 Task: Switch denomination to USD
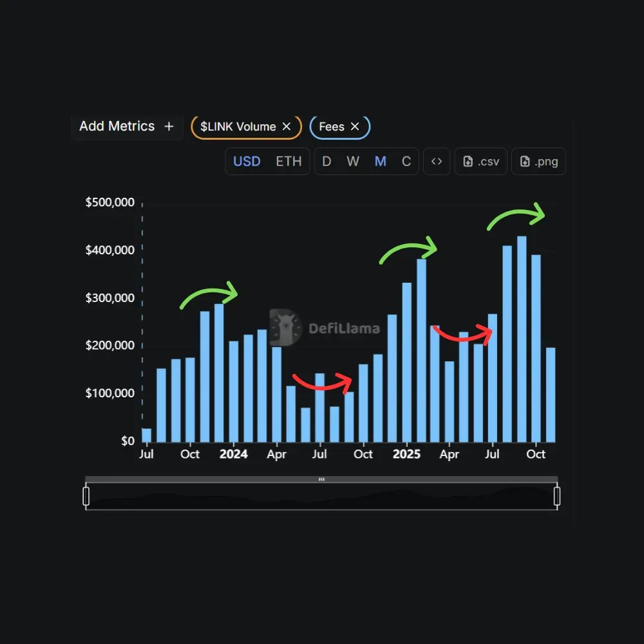coord(247,162)
